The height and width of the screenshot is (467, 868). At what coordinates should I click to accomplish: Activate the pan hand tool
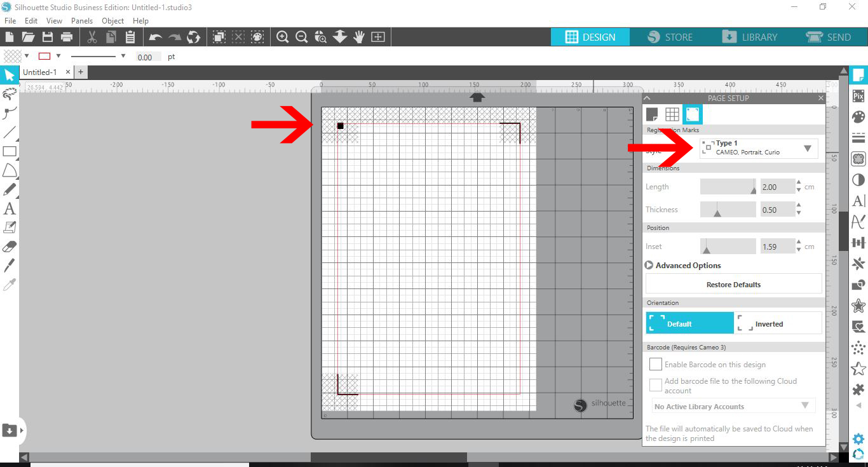(359, 37)
